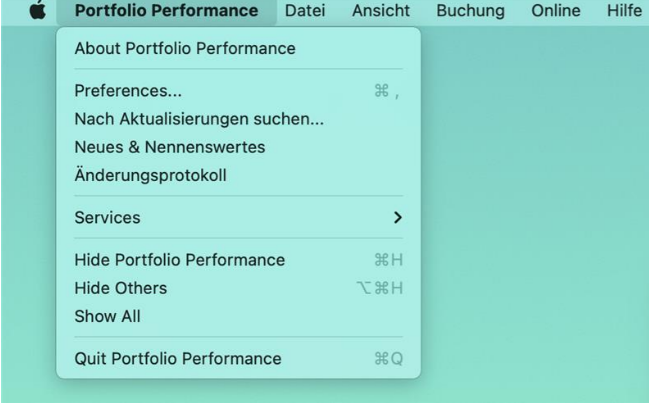This screenshot has height=403, width=649.
Task: Expand the Services submenu
Action: point(238,218)
